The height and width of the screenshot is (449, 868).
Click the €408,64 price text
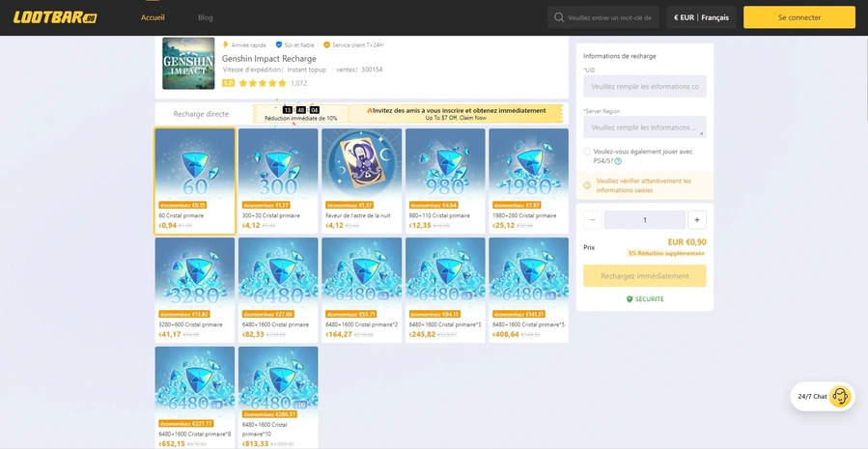click(506, 334)
